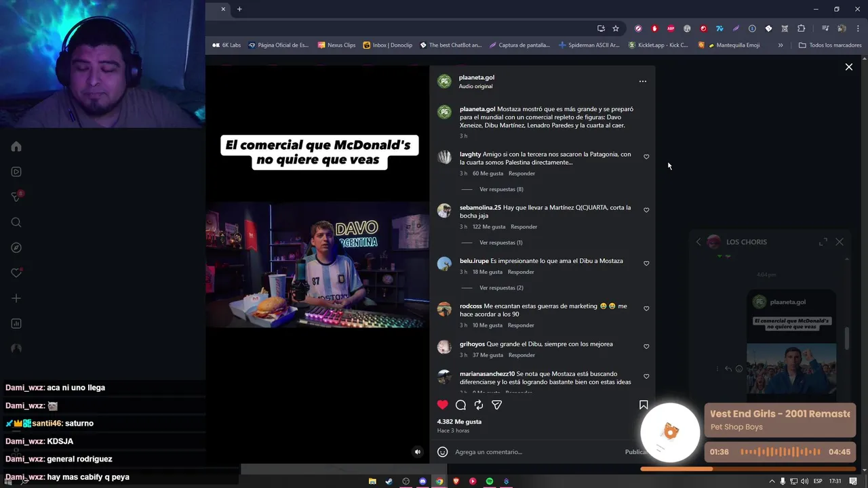868x488 pixels.
Task: Open Explore compass icon in sidebar
Action: click(x=16, y=247)
